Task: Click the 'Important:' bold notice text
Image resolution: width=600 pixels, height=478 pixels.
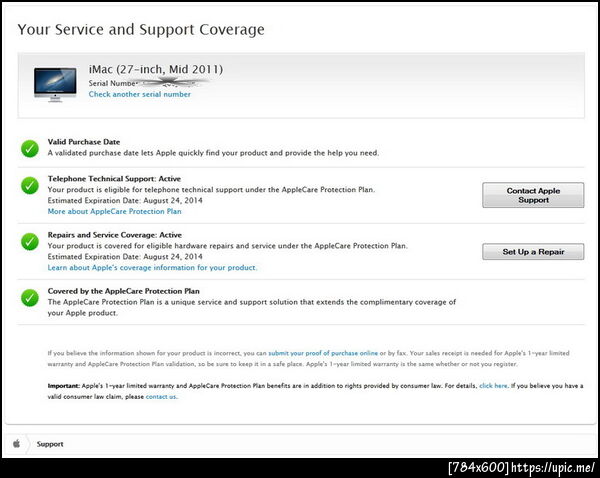Action: (64, 386)
